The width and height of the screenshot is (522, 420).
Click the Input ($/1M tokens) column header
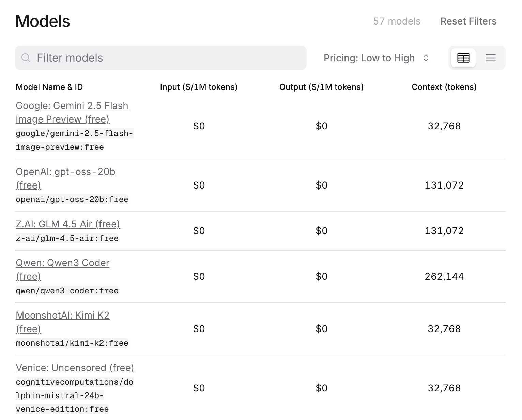(199, 87)
